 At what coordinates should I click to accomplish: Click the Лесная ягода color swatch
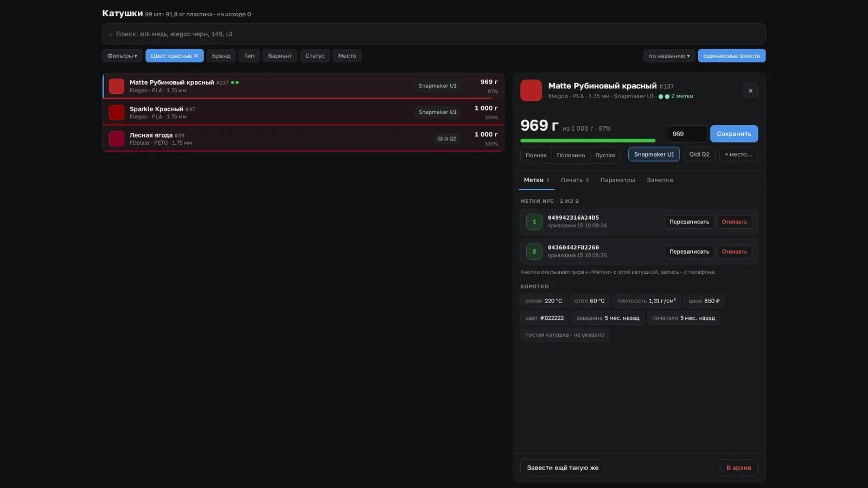117,139
